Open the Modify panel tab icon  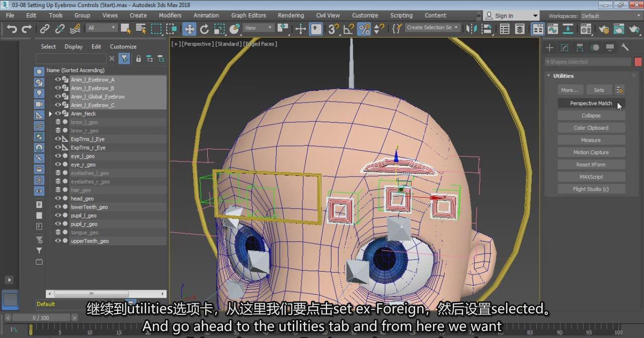point(565,48)
